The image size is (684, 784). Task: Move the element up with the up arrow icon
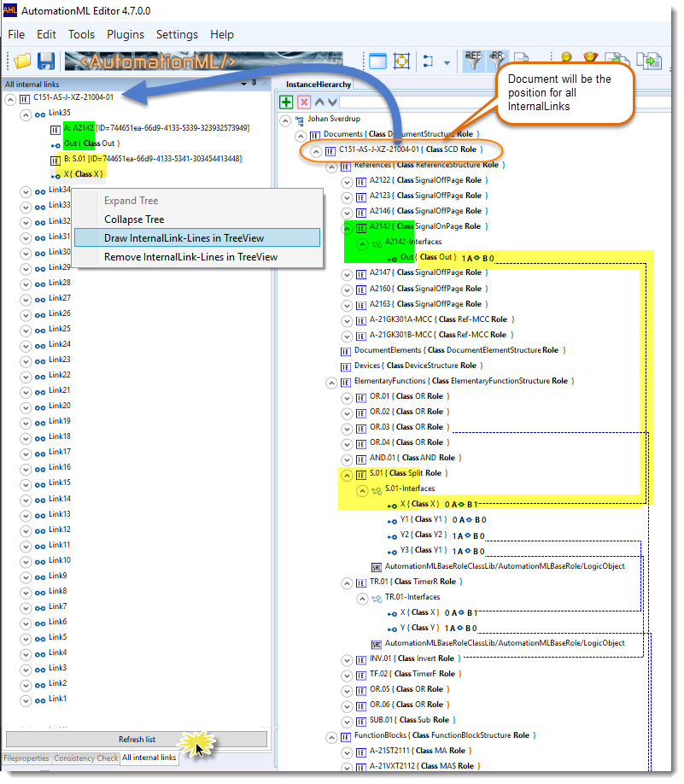tap(319, 102)
